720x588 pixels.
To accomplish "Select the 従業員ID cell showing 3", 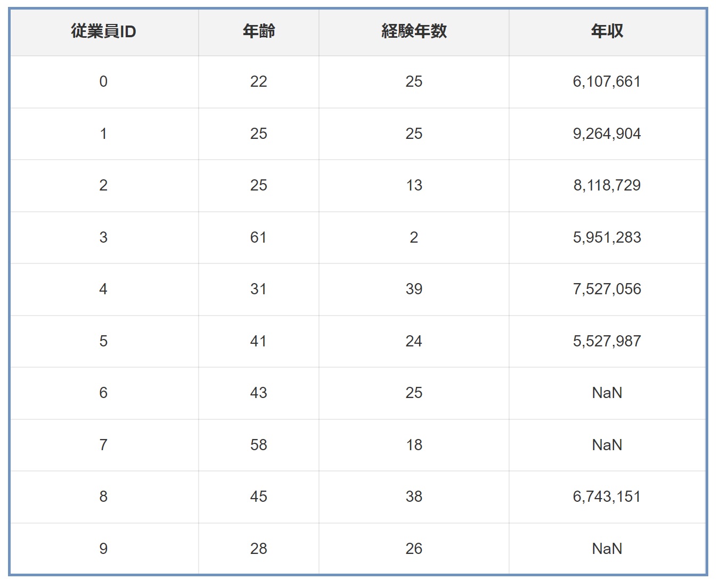I will pos(104,237).
